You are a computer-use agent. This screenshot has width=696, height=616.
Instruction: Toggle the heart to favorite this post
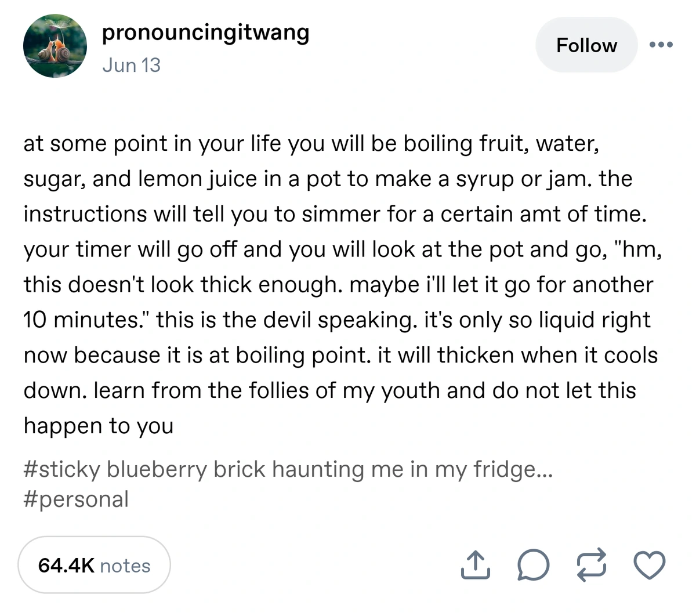[649, 566]
